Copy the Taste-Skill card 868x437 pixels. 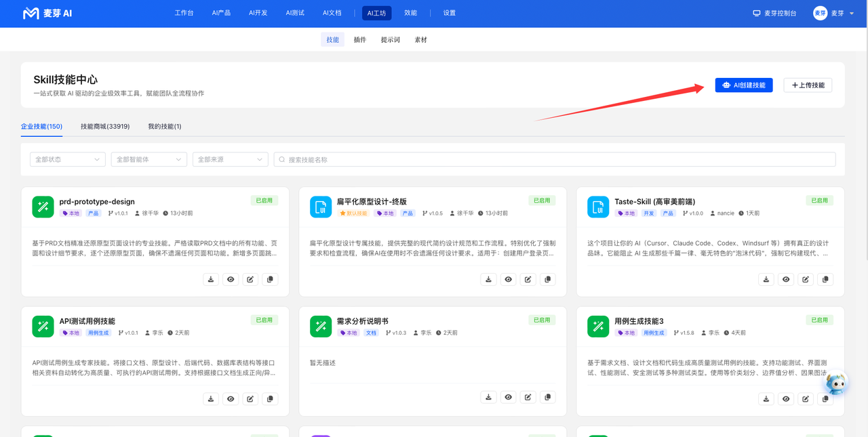coord(825,279)
